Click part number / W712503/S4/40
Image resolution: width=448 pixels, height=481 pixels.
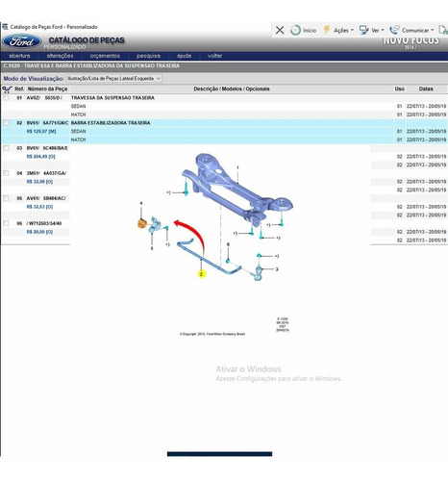44,223
